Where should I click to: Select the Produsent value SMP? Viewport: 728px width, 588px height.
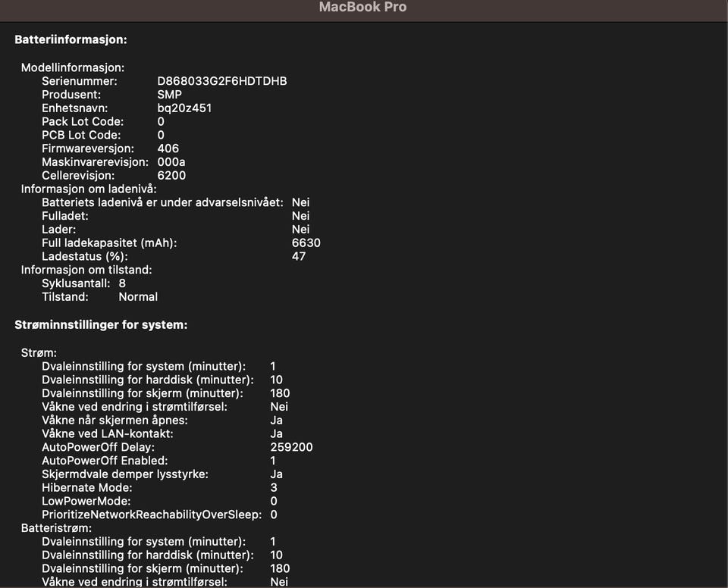(169, 95)
